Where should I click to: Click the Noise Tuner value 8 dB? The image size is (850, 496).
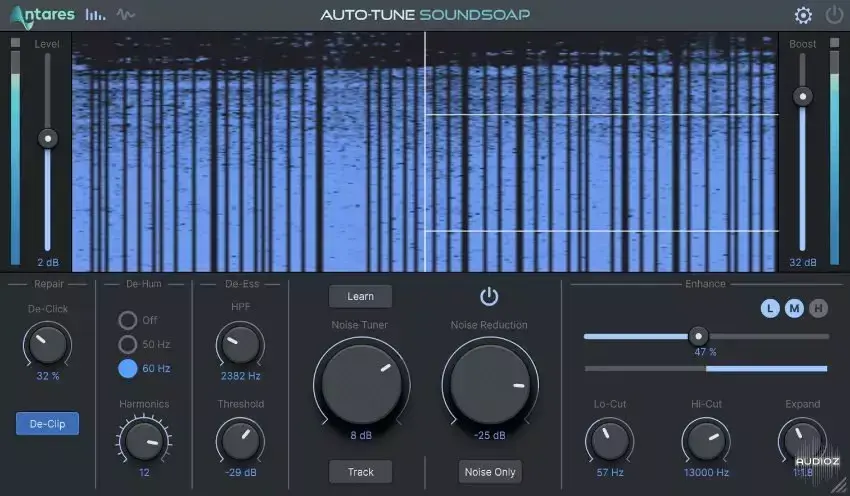tap(361, 435)
